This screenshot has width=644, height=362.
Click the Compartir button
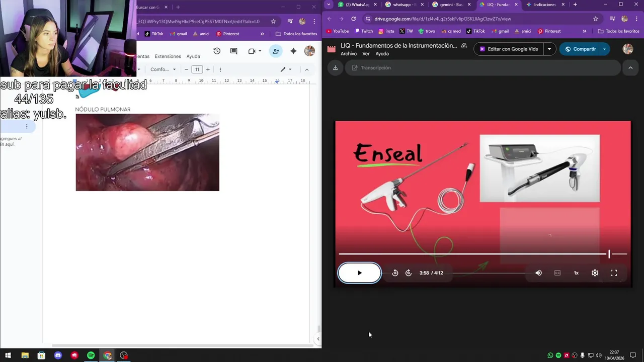point(580,49)
